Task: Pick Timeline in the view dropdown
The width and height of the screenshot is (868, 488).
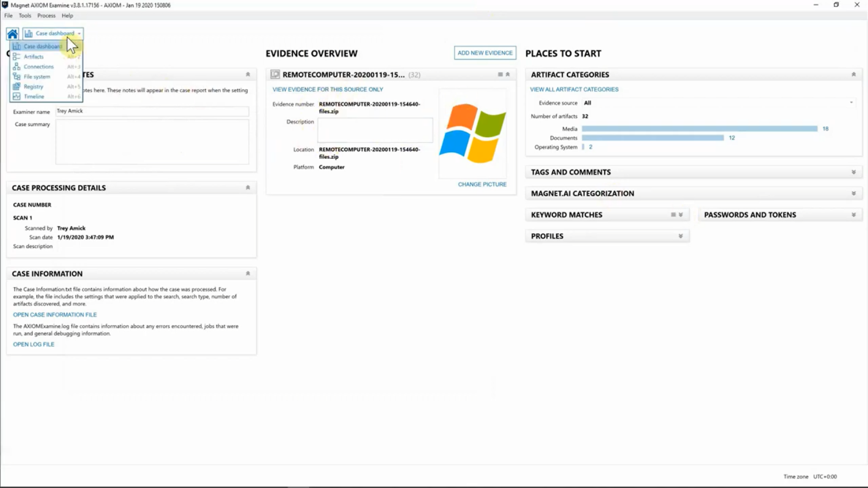Action: coord(46,97)
